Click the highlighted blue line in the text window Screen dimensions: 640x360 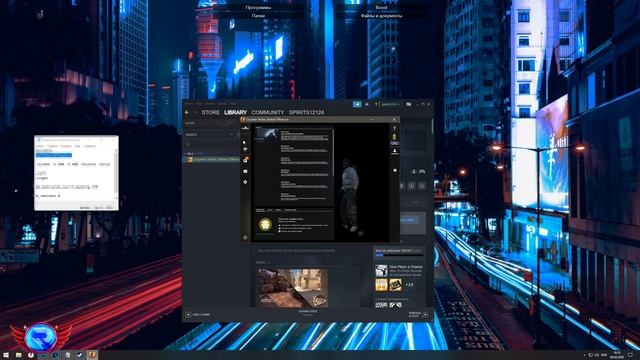[53, 155]
